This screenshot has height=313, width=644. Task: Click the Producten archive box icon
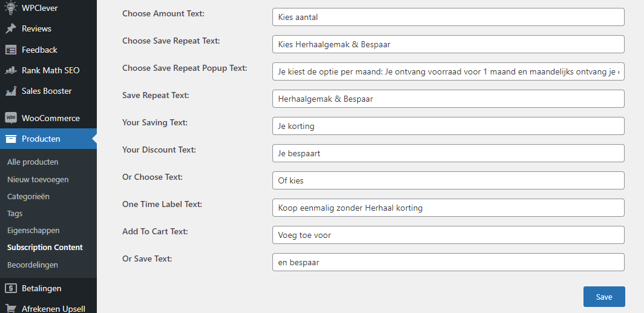10,139
